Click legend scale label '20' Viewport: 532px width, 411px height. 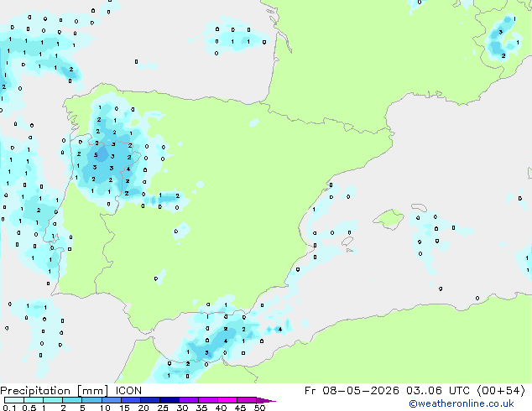point(143,408)
